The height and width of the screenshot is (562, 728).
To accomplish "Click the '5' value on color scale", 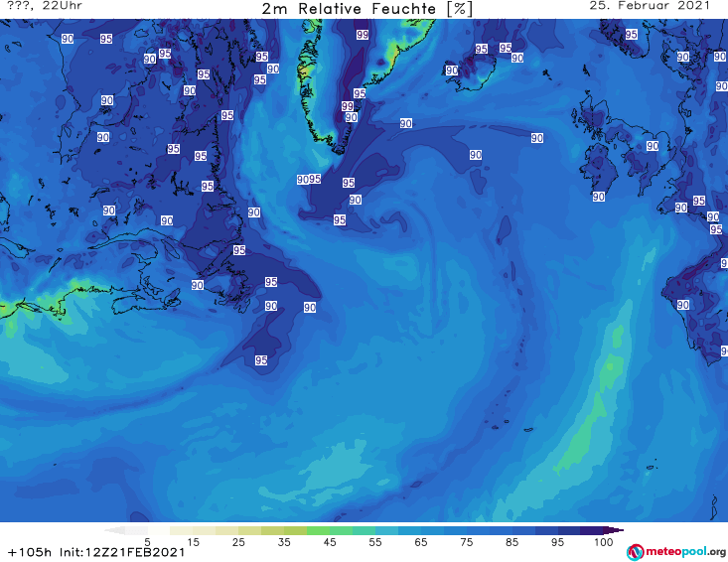I will [147, 542].
